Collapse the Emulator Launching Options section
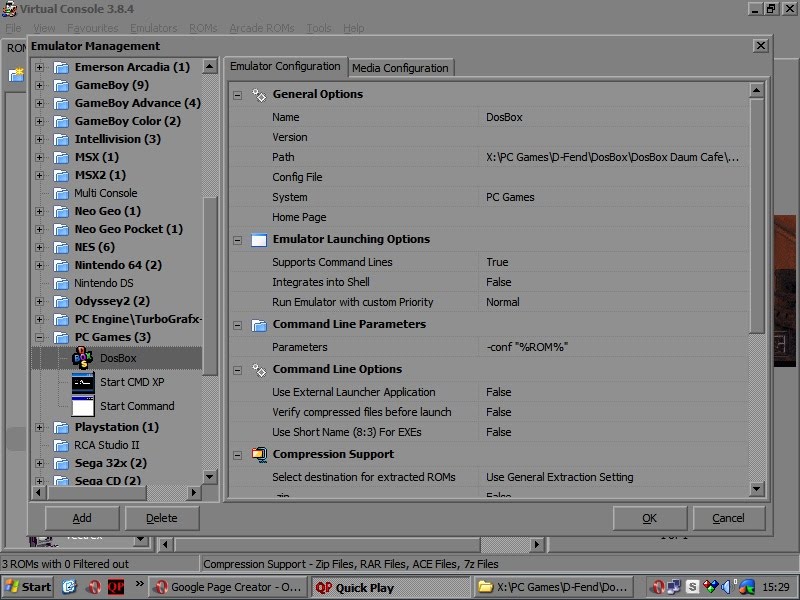This screenshot has width=800, height=600. 238,240
